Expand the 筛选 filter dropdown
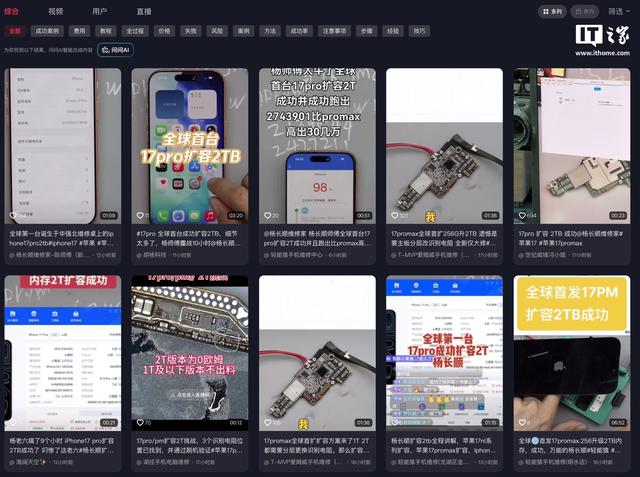Screen dimensions: 640x477 point(619,12)
